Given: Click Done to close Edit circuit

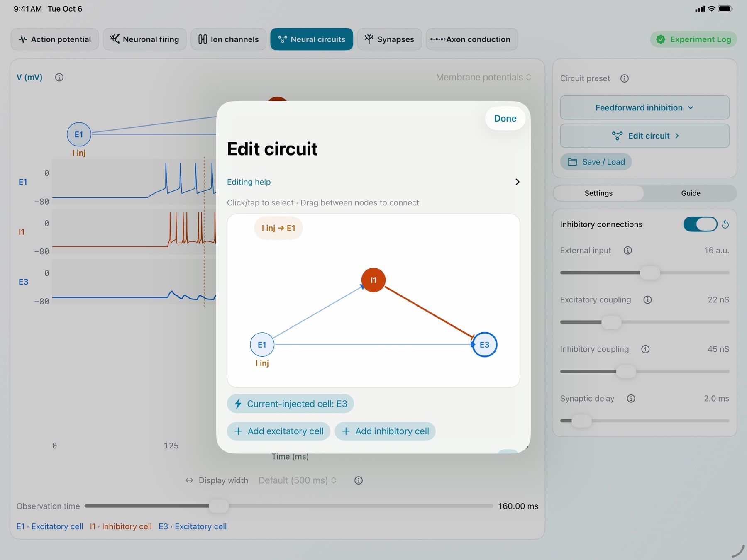Looking at the screenshot, I should [x=505, y=118].
